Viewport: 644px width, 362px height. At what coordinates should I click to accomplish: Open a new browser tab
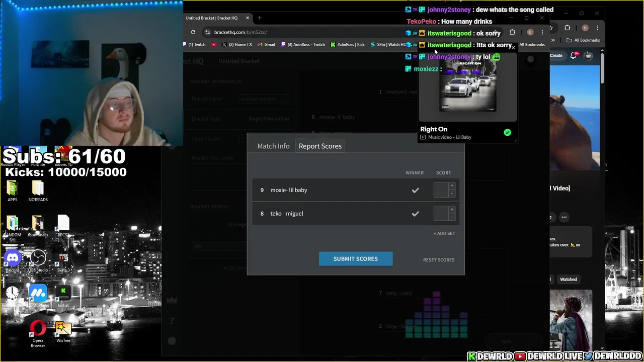[x=260, y=18]
